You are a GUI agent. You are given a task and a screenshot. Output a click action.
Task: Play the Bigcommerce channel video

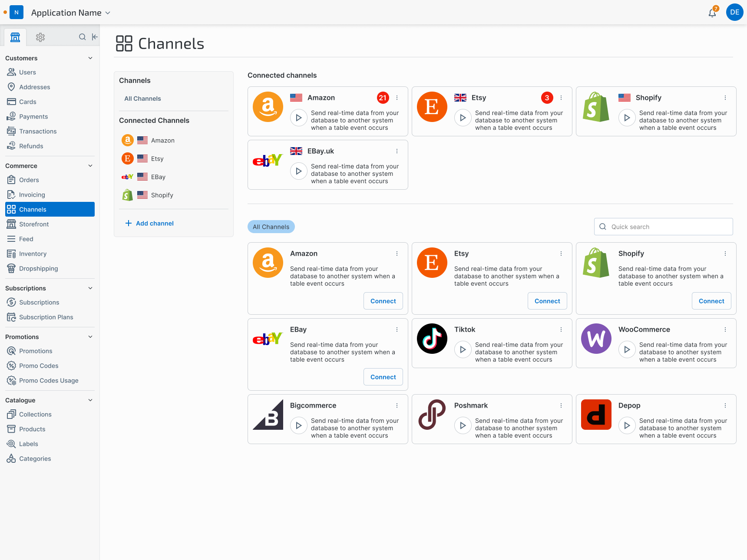tap(299, 425)
